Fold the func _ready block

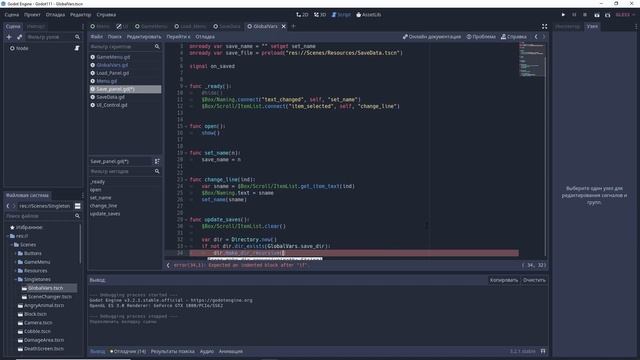(186, 87)
